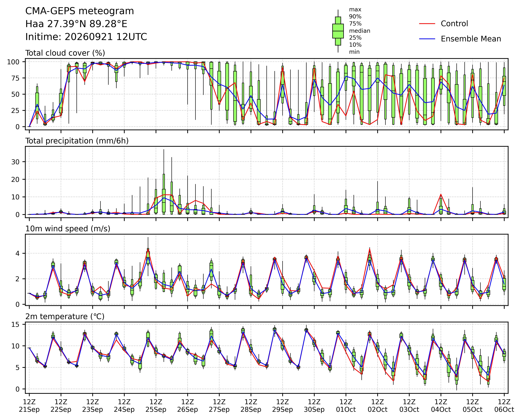The image size is (521, 420).
Task: Click the green box-plot legend icon
Action: point(338,31)
